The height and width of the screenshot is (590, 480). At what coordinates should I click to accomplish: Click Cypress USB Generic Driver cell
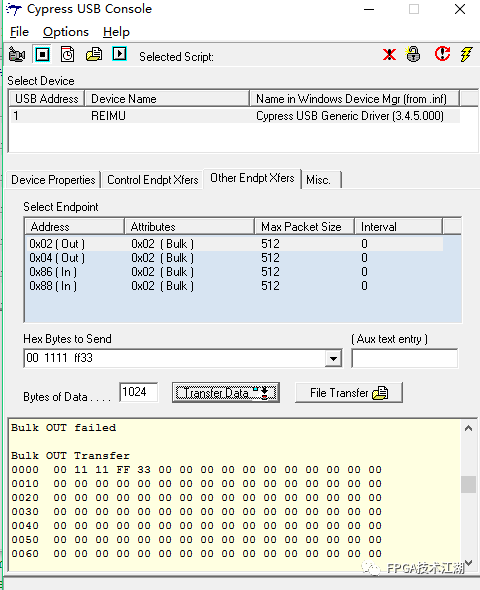[x=350, y=116]
